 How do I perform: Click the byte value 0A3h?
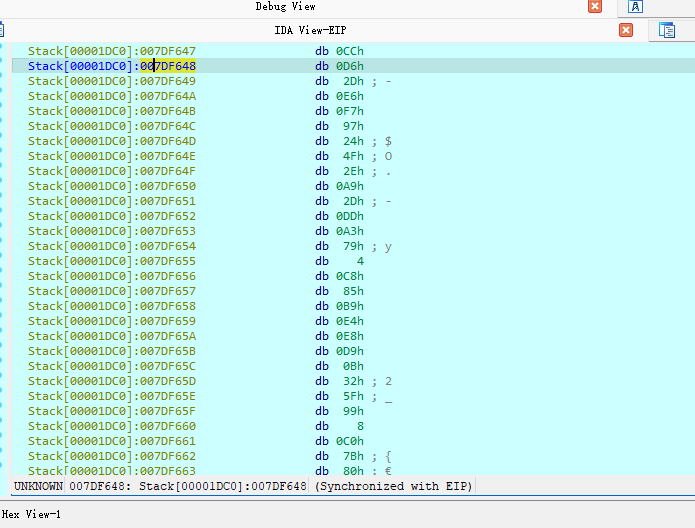coord(350,231)
